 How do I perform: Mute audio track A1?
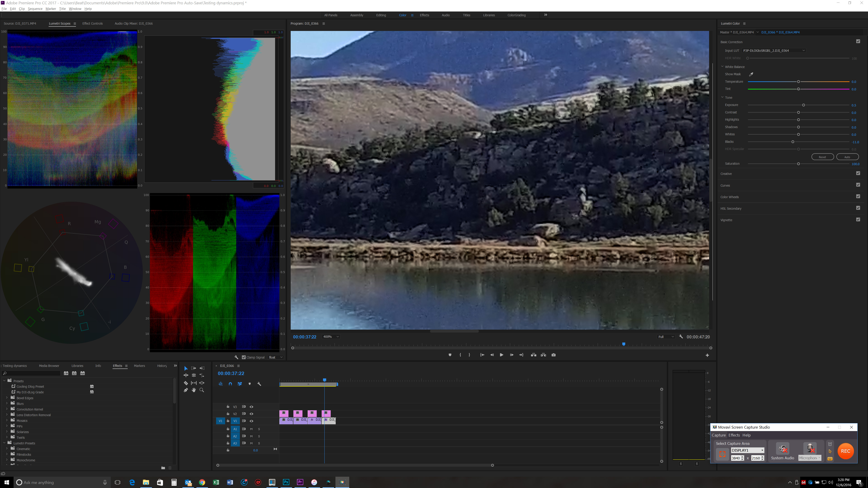251,429
